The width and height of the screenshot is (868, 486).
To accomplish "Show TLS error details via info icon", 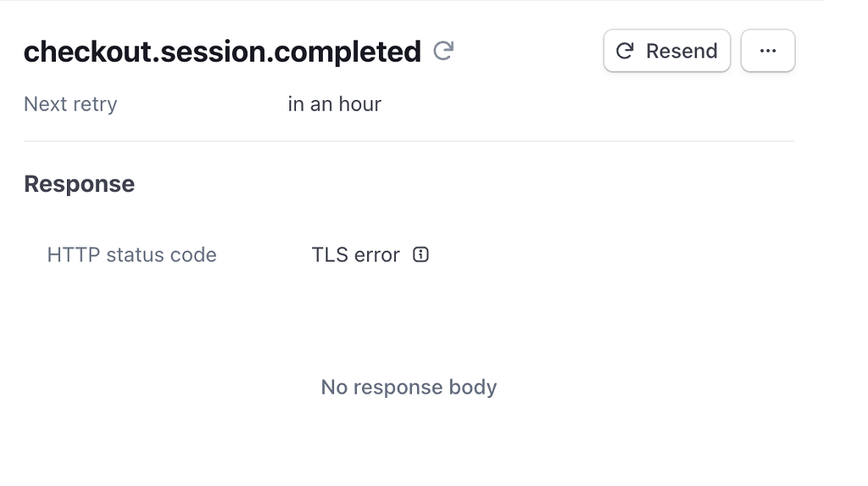I will tap(420, 254).
